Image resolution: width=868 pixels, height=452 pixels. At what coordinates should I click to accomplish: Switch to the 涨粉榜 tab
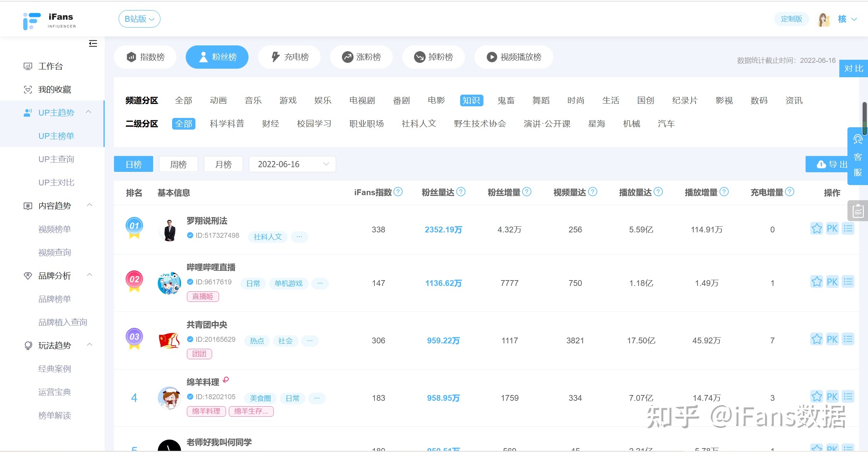(x=361, y=57)
